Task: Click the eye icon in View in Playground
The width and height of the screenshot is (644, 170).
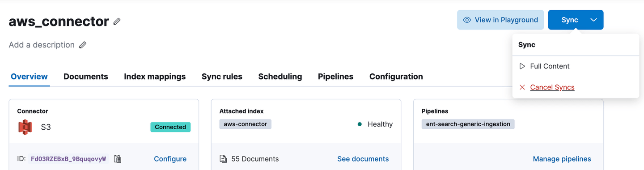Action: click(x=467, y=20)
